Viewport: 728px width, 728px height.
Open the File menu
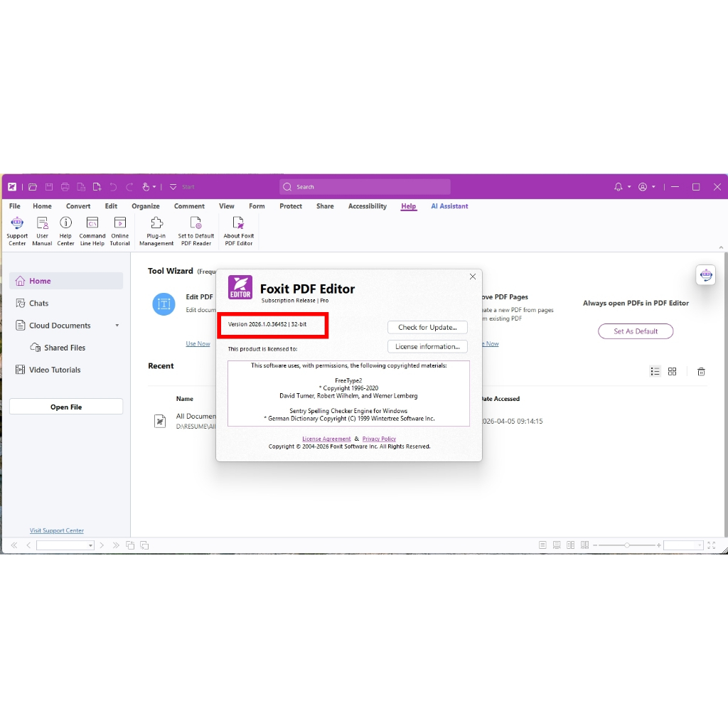15,206
